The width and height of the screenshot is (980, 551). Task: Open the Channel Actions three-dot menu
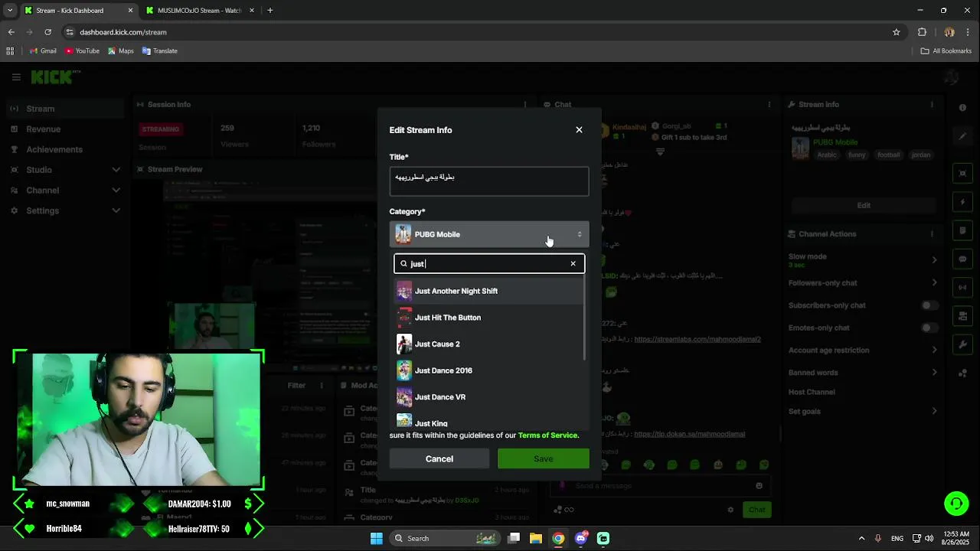[932, 234]
